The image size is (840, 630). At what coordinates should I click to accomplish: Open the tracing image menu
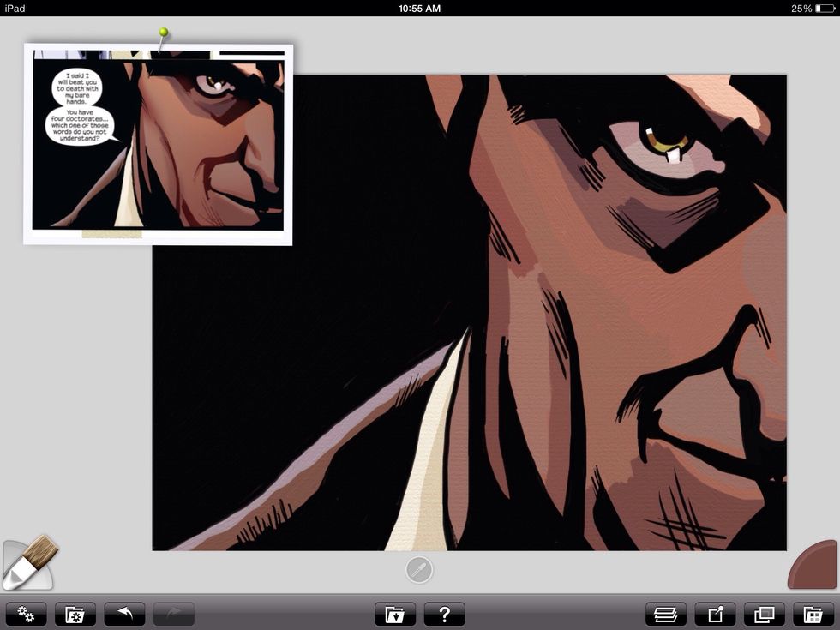[764, 614]
